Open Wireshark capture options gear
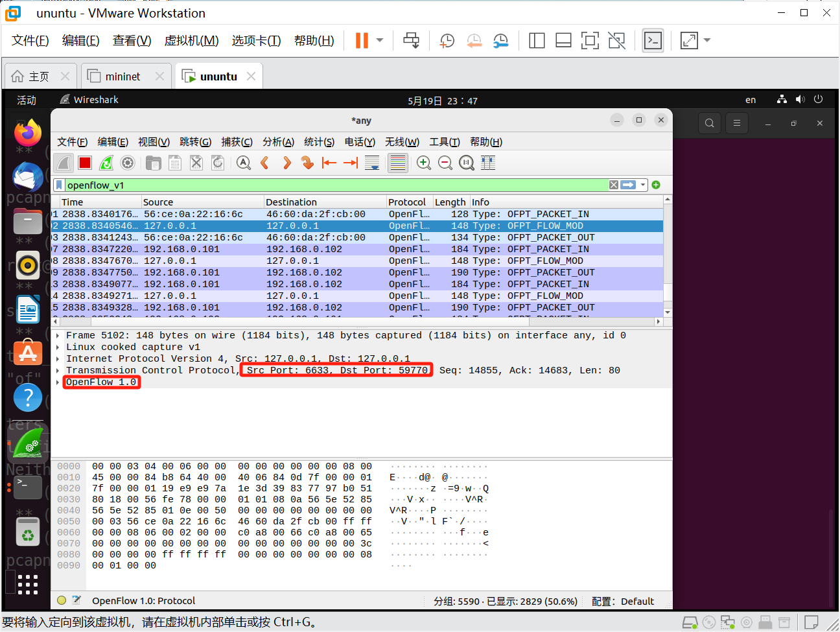The image size is (840, 632). click(128, 163)
